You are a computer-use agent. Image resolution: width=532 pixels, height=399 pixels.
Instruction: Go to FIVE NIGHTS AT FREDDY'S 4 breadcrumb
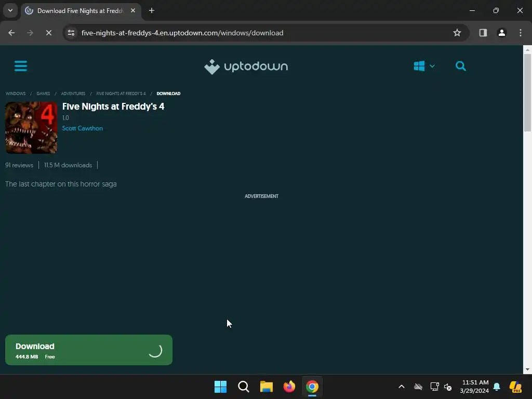pos(121,94)
